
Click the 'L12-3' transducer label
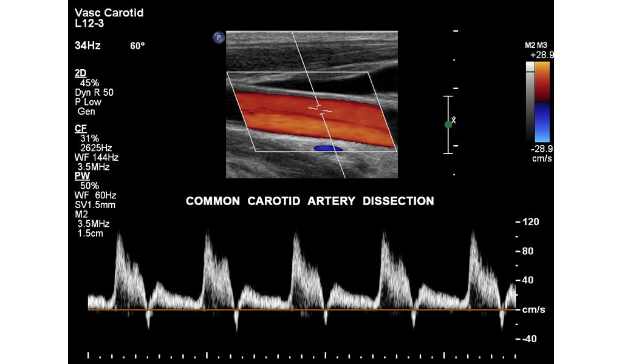click(x=89, y=24)
